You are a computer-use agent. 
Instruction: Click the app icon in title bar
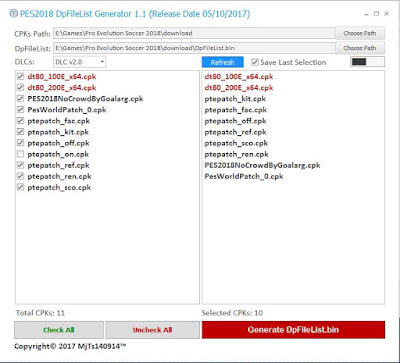coord(13,14)
